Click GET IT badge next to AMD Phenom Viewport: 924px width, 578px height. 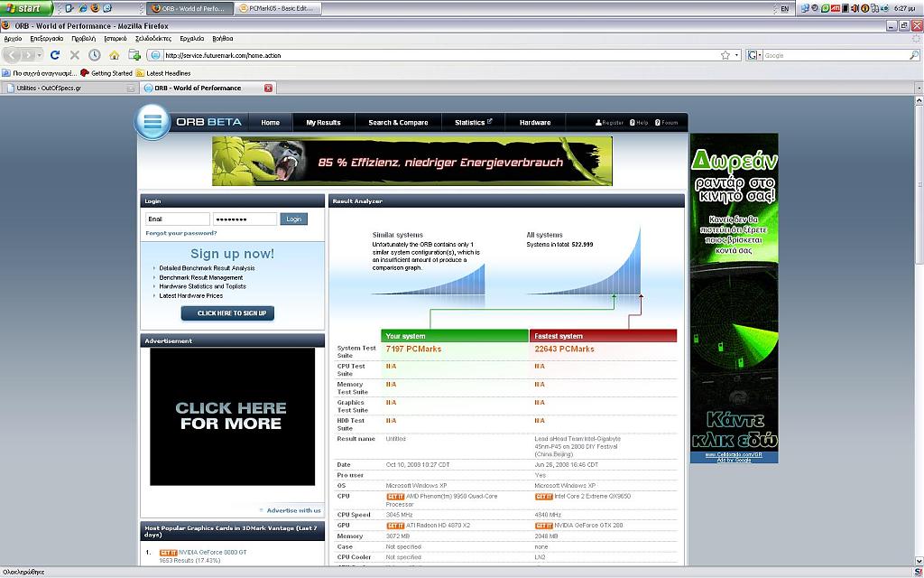coord(395,497)
